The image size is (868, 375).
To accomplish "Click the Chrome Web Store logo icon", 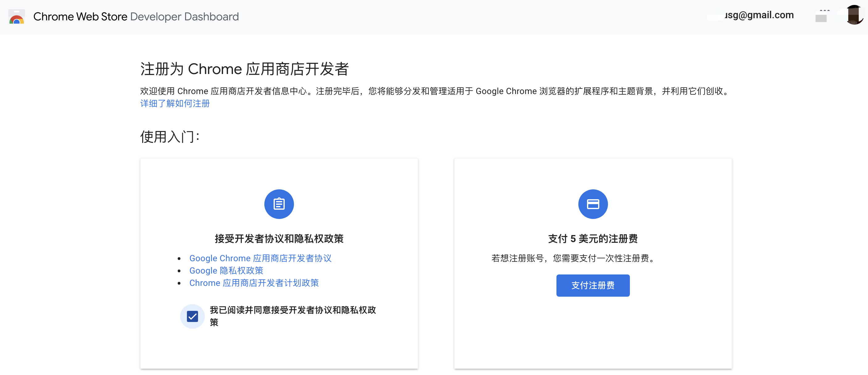I will 17,17.
